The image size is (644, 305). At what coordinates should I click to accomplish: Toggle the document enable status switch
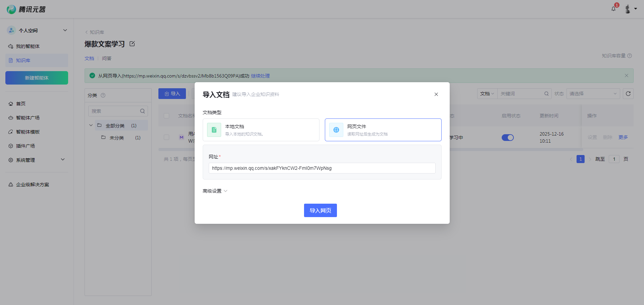(507, 138)
